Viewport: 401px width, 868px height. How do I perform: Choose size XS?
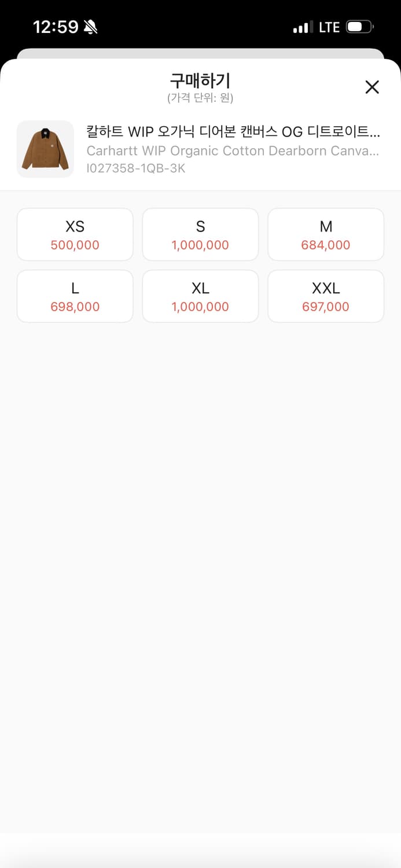(75, 234)
